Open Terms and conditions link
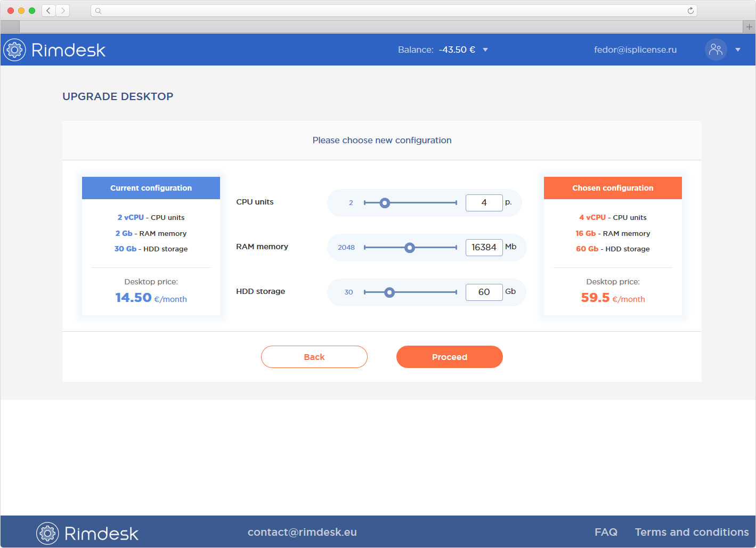The image size is (756, 548). 692,532
